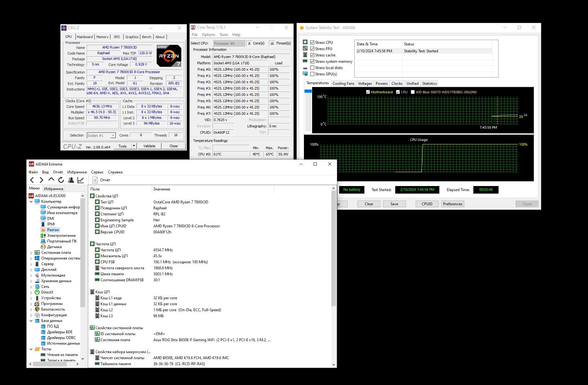Image resolution: width=588 pixels, height=385 pixels.
Task: Disable the Stress FPU checkbox
Action: (x=312, y=49)
